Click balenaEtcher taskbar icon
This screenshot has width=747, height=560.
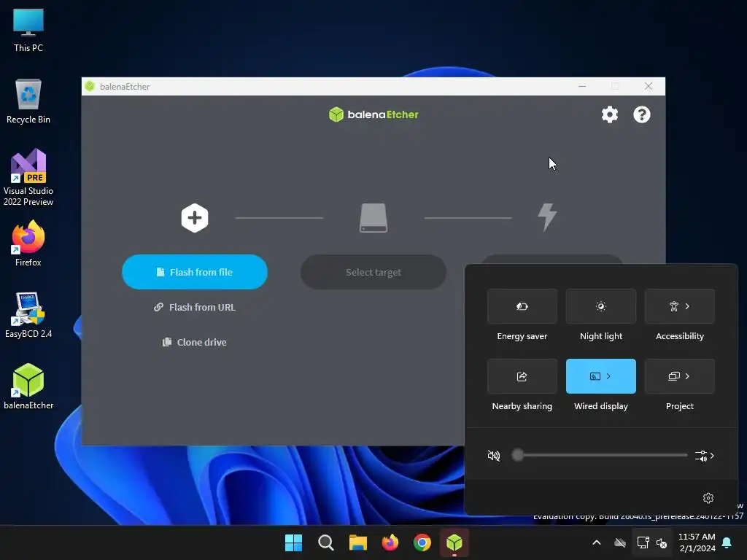point(454,542)
